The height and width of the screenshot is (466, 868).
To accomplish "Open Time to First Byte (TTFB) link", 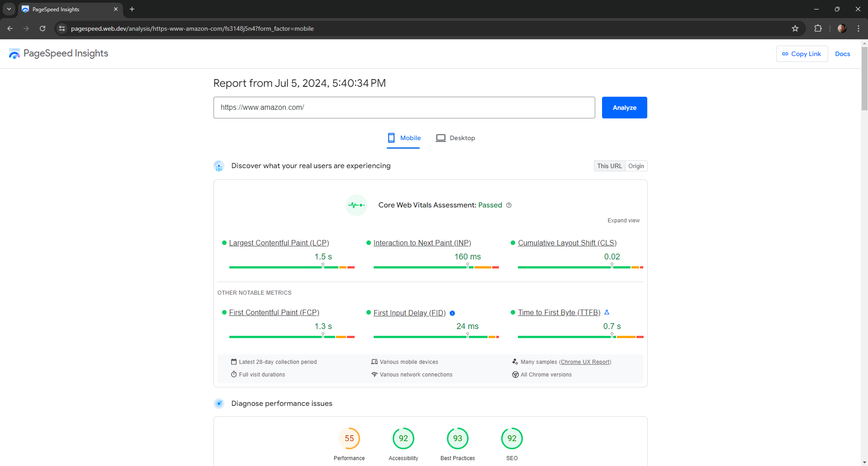I will tap(559, 312).
